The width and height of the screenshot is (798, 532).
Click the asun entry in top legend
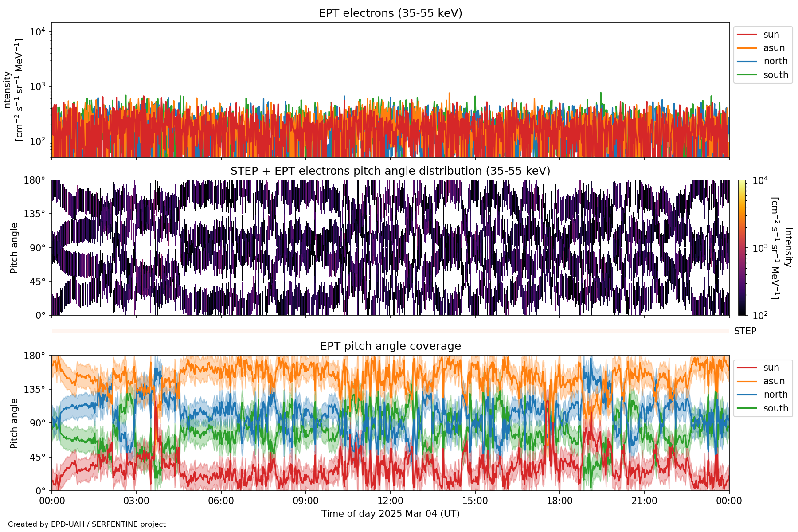click(x=774, y=48)
